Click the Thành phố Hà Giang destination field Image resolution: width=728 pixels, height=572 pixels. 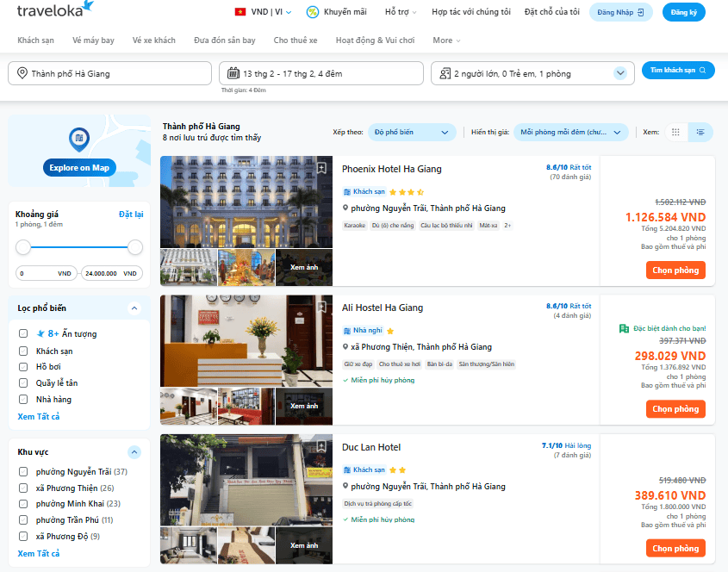[x=109, y=73]
